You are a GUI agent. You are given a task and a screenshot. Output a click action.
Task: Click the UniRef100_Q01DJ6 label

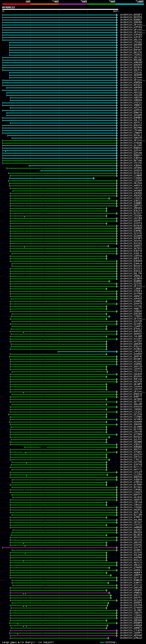[131, 173]
